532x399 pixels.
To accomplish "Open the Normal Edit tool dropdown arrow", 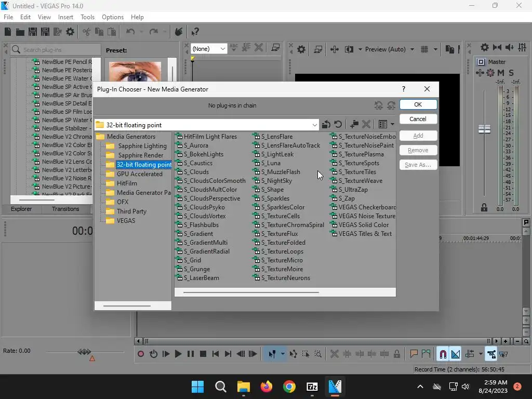I will (x=283, y=354).
